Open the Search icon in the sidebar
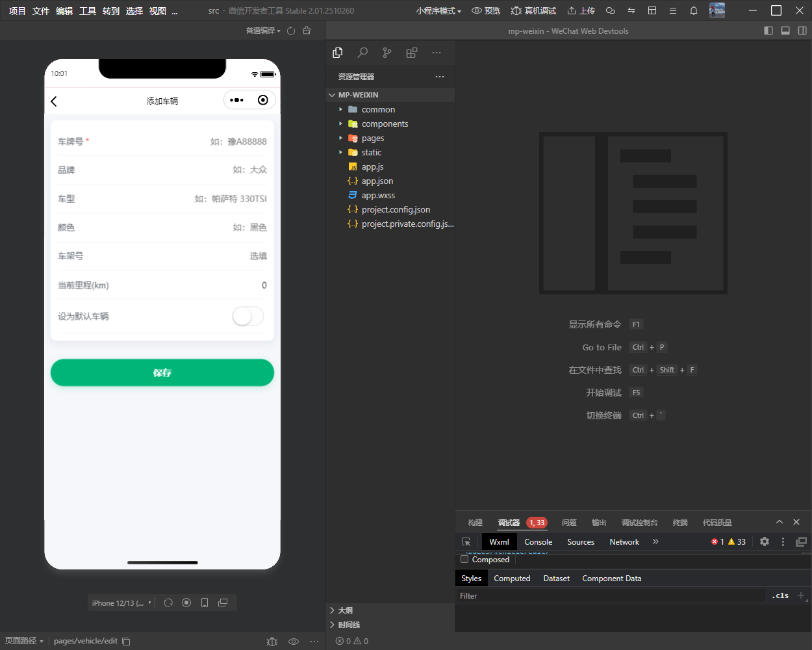 pos(362,53)
